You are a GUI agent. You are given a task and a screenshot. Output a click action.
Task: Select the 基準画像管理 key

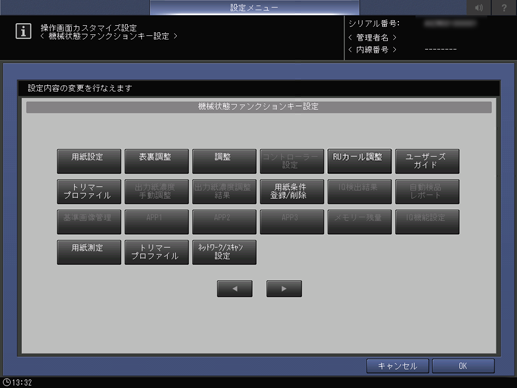(x=89, y=222)
